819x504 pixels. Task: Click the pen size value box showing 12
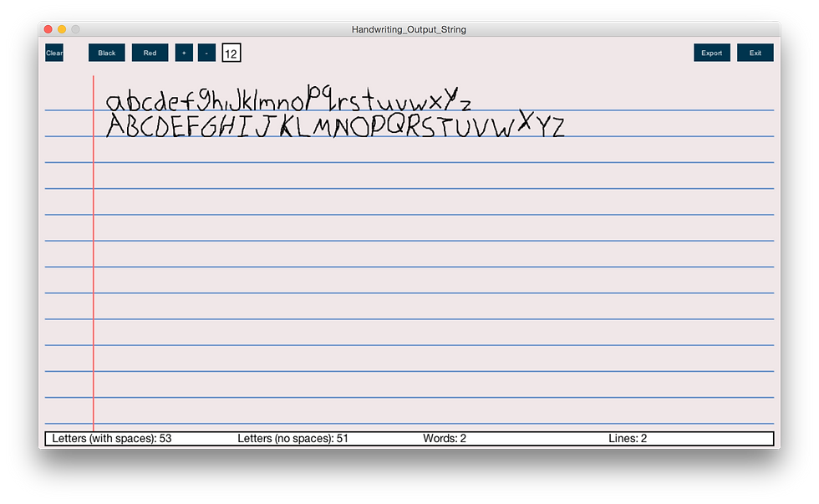click(x=231, y=53)
